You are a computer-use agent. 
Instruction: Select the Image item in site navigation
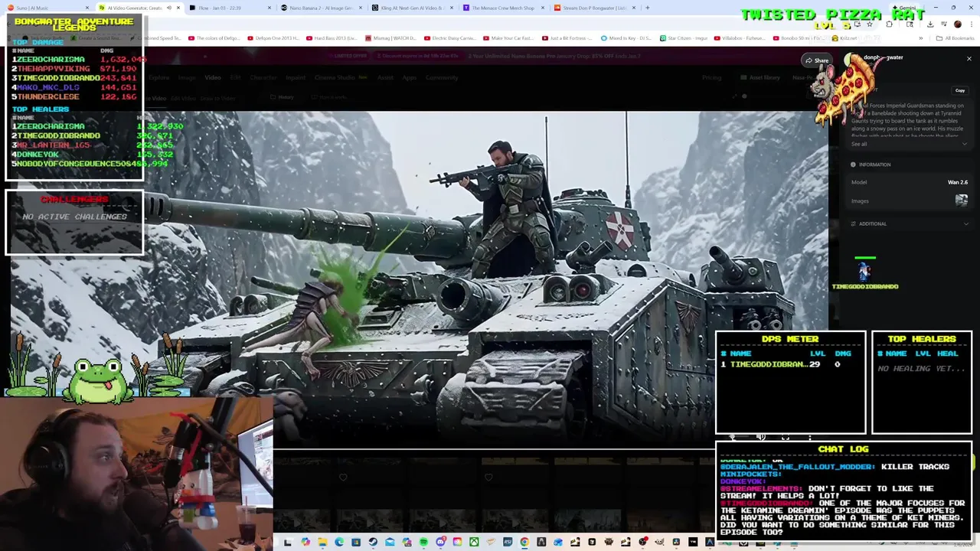point(187,77)
